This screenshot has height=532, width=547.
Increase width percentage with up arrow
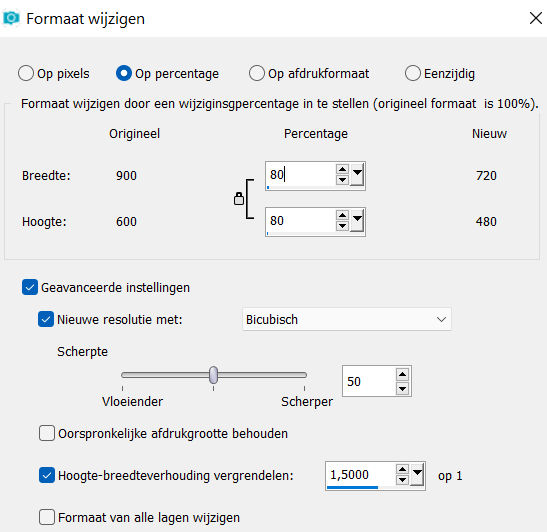[x=342, y=170]
